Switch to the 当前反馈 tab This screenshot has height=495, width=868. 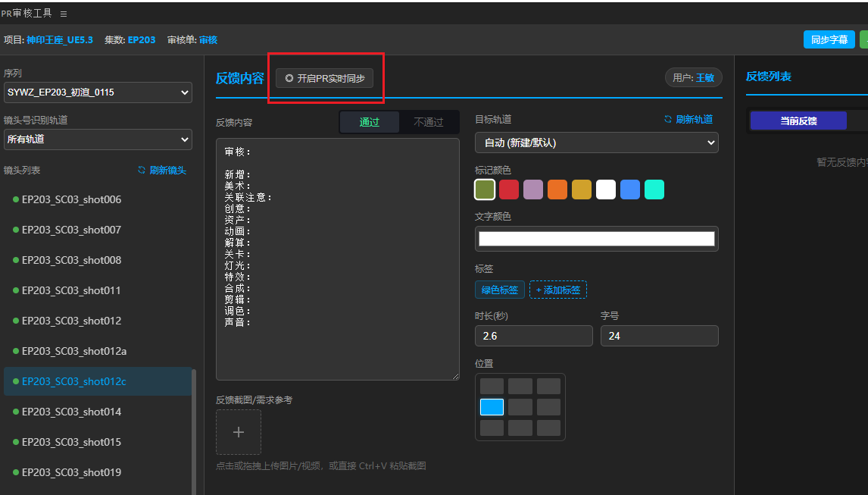coord(798,121)
